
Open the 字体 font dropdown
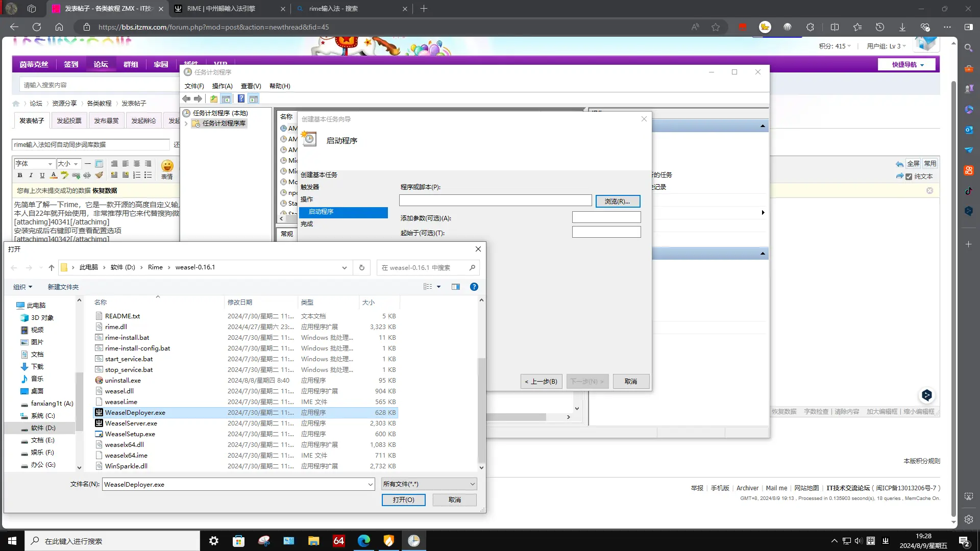(x=34, y=164)
